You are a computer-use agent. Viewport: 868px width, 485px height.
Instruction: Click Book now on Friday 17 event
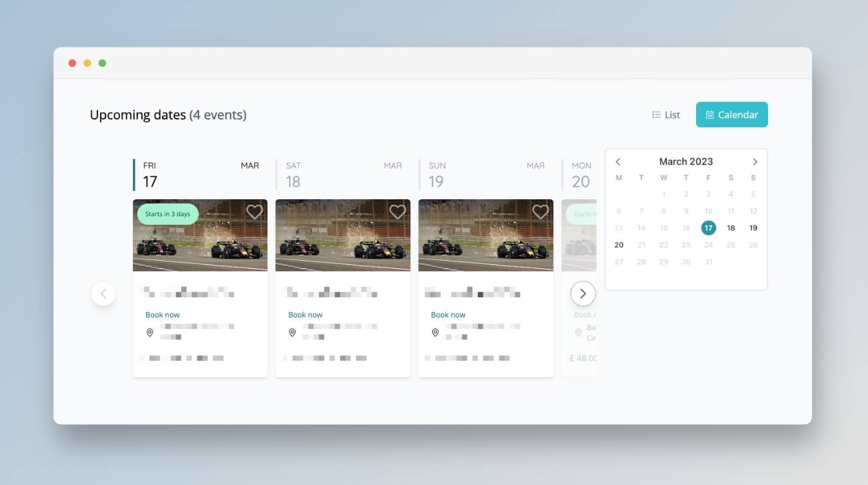[x=163, y=315]
